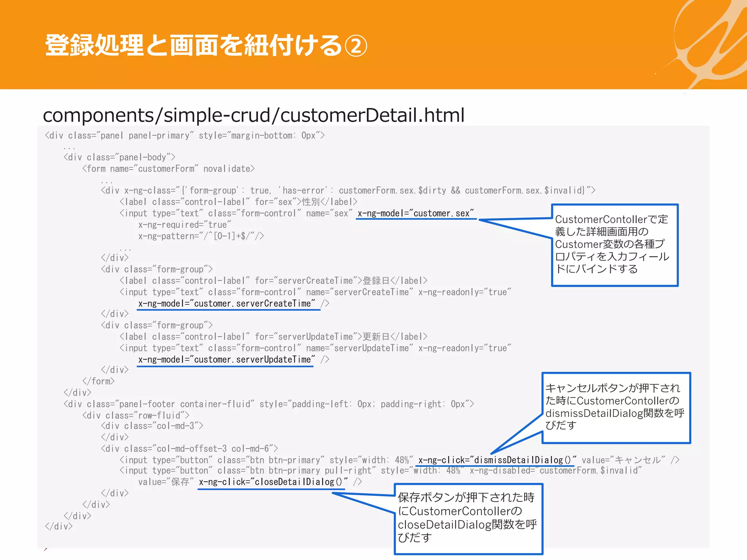747x560 pixels.
Task: Click the form name="customerForm" code line
Action: point(168,169)
